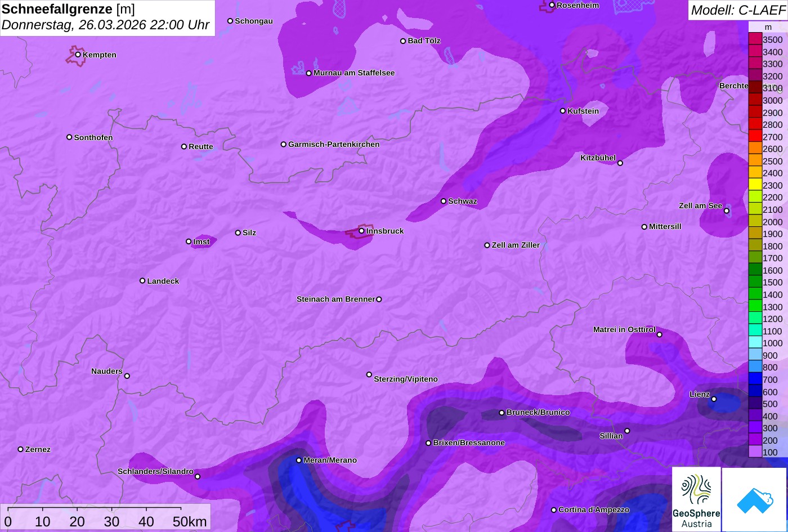
Task: Pick the 2300 m yellow legend swatch
Action: (755, 185)
